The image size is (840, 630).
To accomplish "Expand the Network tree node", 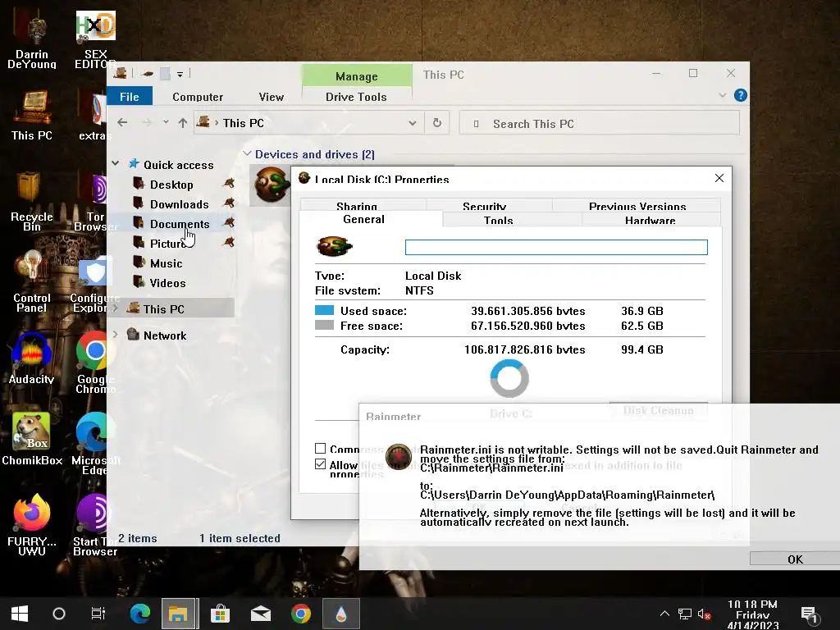I will 116,335.
